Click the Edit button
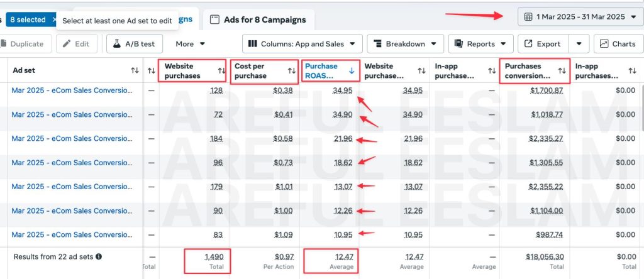The height and width of the screenshot is (279, 644). click(x=76, y=44)
